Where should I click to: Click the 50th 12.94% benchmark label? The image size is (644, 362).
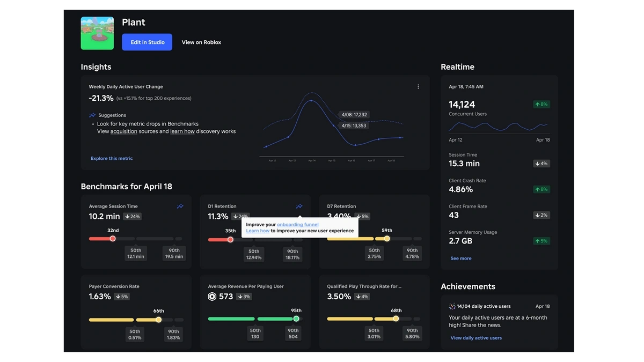point(254,255)
